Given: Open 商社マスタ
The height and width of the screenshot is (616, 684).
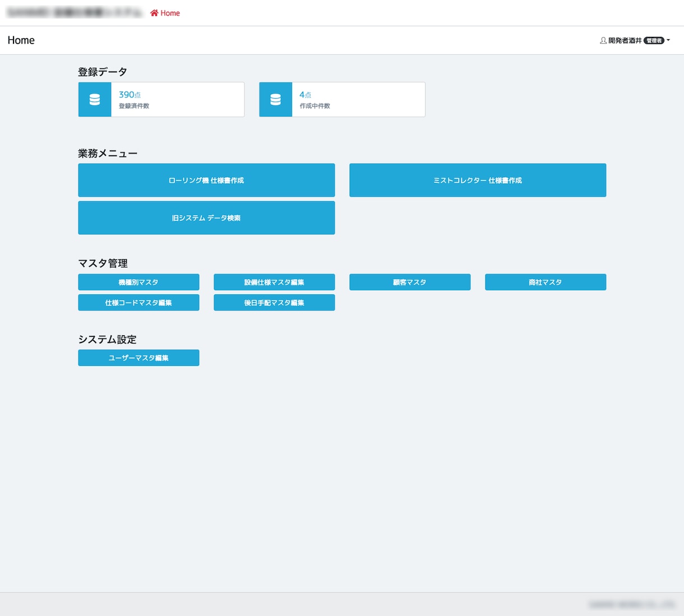Looking at the screenshot, I should pos(546,282).
